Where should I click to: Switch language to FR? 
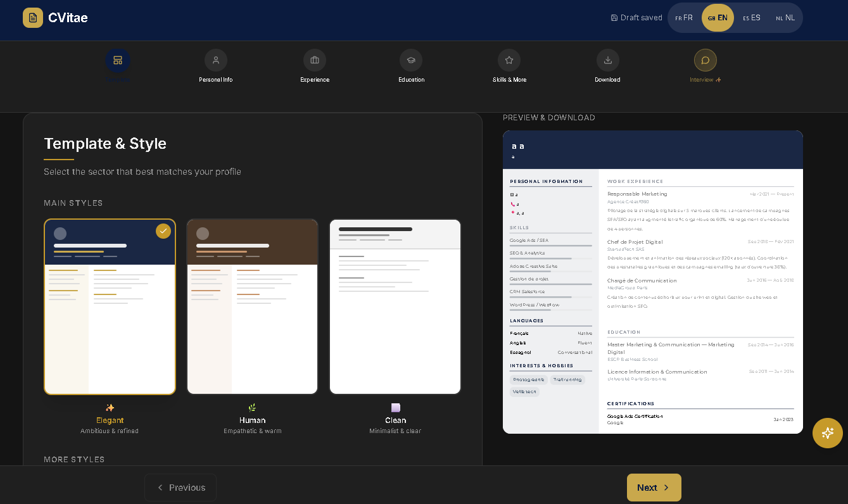click(x=684, y=18)
